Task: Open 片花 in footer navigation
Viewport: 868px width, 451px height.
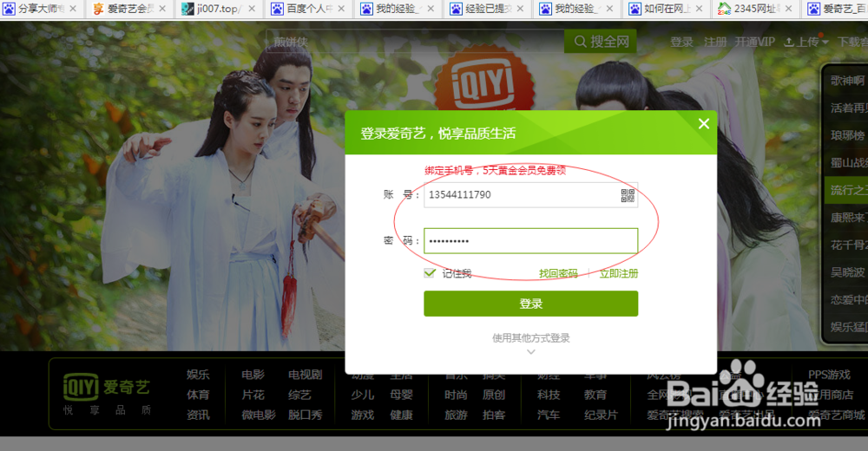Action: [253, 395]
